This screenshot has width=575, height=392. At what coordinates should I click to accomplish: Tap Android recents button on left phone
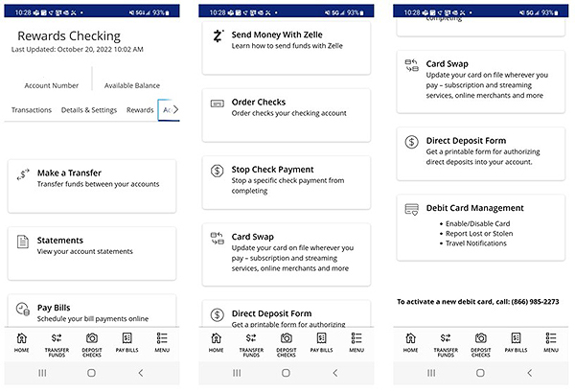pyautogui.click(x=42, y=373)
